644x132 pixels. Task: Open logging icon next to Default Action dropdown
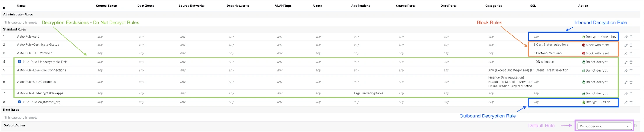[636, 126]
